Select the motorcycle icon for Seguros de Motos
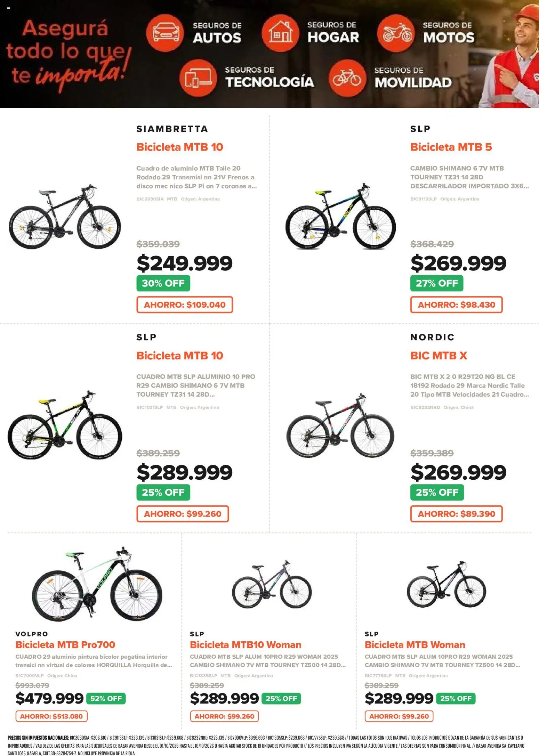This screenshot has height=756, width=539. click(396, 33)
